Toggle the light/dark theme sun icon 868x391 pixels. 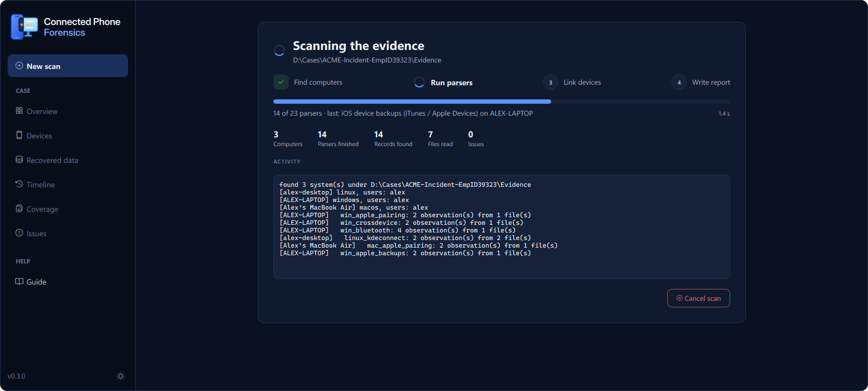tap(120, 376)
